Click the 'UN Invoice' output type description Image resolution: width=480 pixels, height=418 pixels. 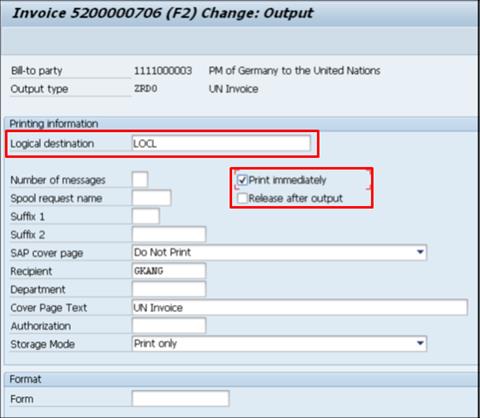233,89
